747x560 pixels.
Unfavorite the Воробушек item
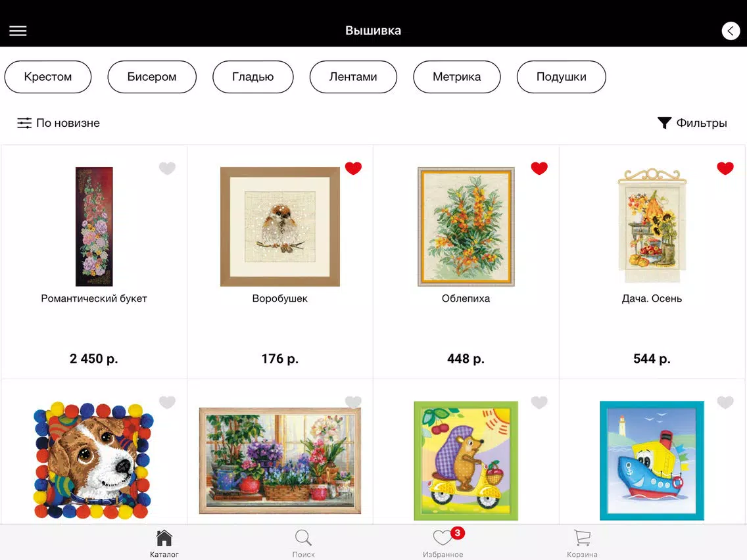point(353,168)
